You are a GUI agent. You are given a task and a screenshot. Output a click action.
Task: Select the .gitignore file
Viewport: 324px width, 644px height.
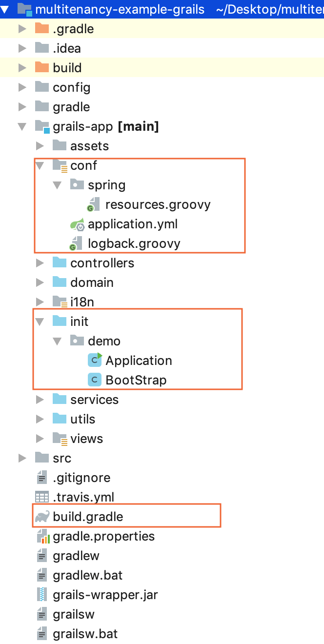[81, 478]
